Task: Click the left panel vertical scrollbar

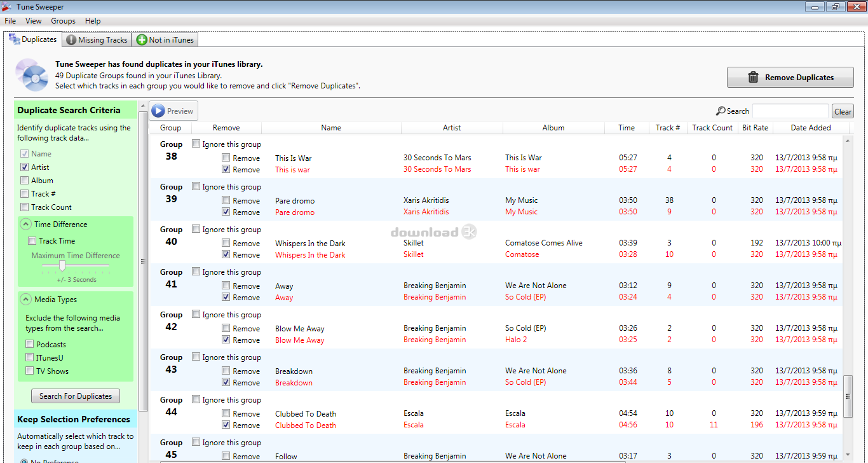Action: (x=143, y=261)
